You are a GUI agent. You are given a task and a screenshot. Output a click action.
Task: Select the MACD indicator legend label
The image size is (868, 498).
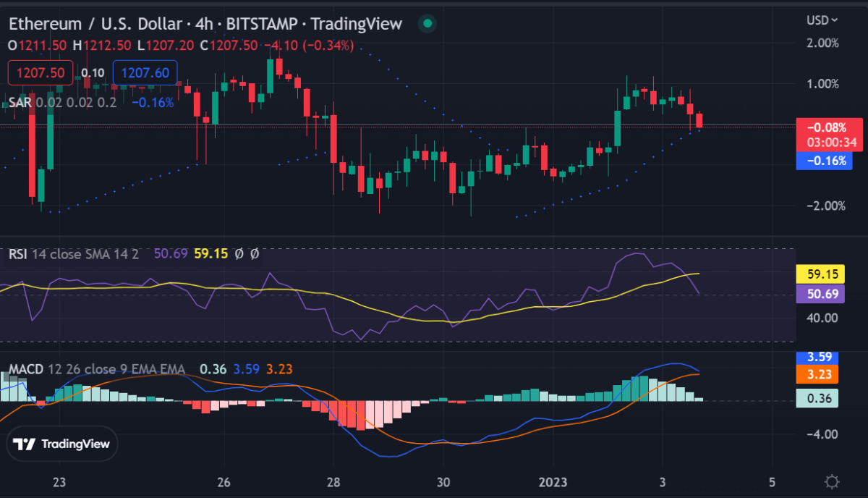[x=96, y=369]
